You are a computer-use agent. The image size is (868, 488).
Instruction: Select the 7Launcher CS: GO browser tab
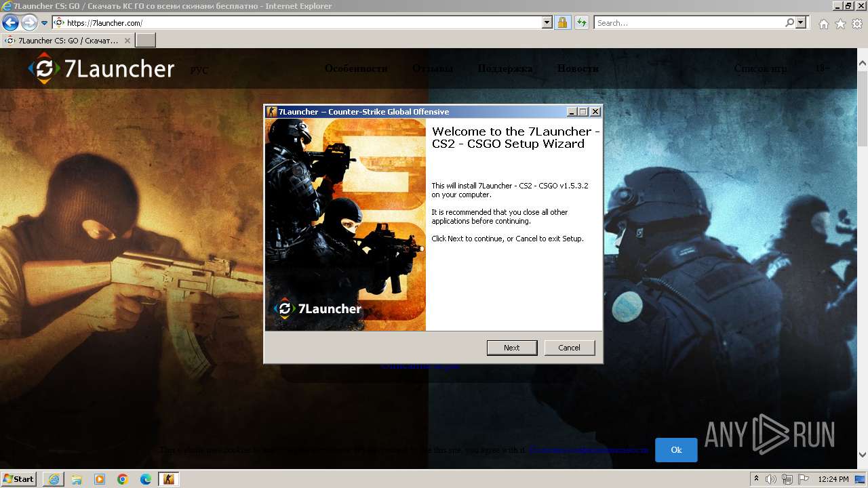(x=68, y=41)
